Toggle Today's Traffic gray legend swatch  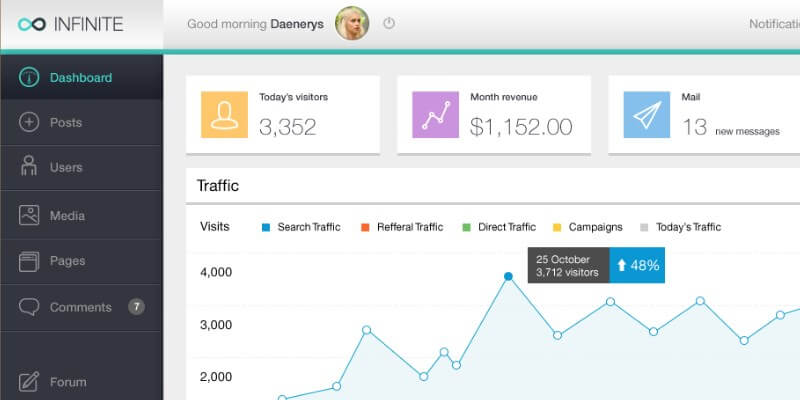(x=644, y=228)
